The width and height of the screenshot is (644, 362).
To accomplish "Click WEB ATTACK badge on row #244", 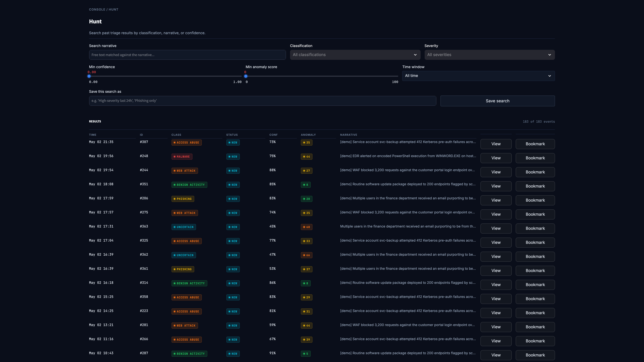I will (185, 171).
